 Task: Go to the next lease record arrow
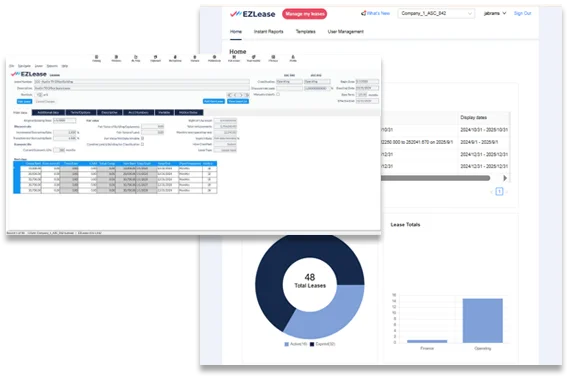241,95
